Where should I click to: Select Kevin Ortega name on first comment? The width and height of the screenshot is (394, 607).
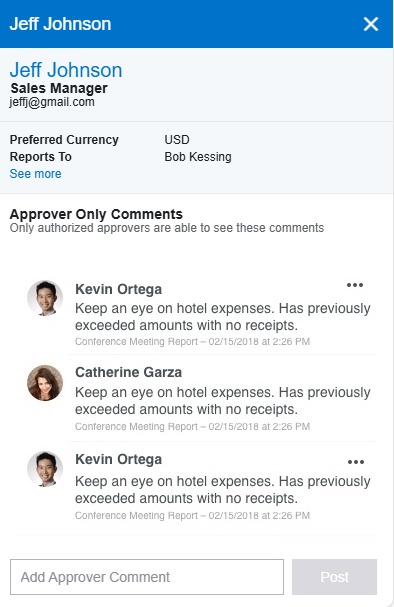118,289
